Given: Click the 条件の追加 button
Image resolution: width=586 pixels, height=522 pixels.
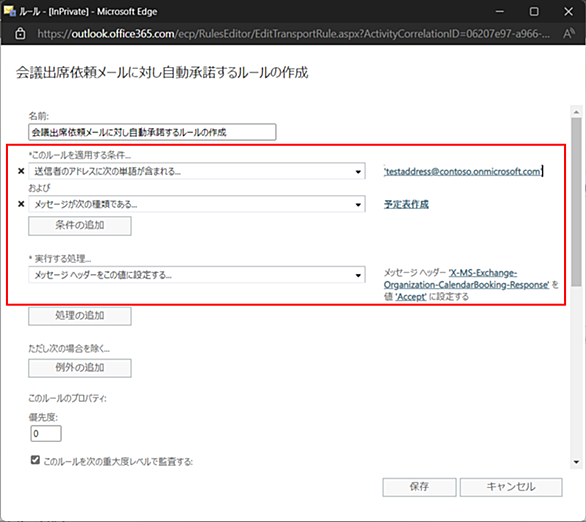Looking at the screenshot, I should (x=80, y=225).
